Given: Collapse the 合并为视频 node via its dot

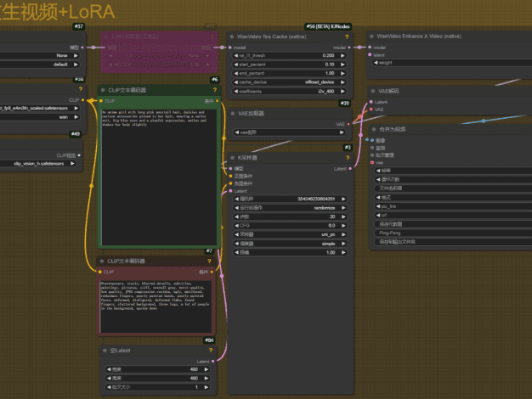Looking at the screenshot, I should (x=374, y=129).
